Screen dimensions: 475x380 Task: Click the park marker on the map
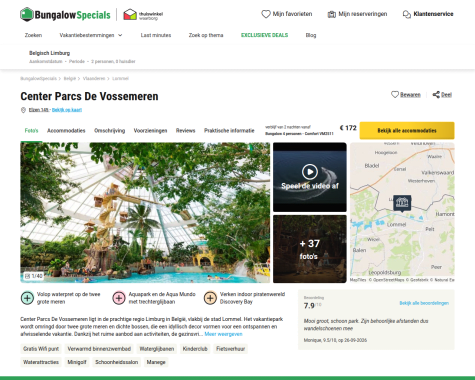click(x=402, y=203)
